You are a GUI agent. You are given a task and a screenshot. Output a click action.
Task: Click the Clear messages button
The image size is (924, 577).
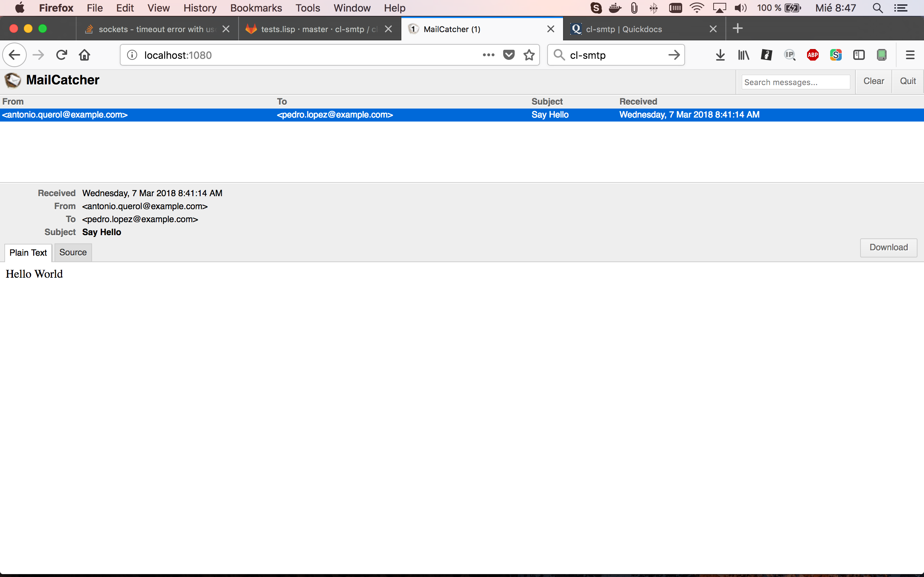[x=873, y=81]
